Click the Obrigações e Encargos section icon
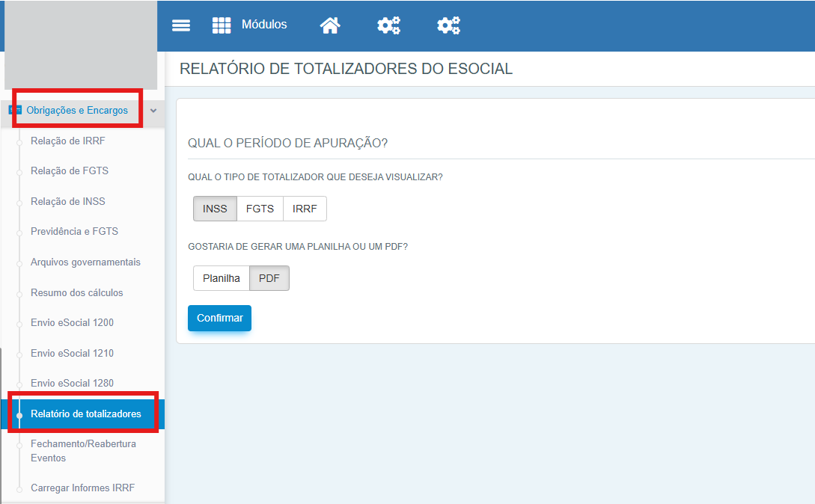Image resolution: width=815 pixels, height=504 pixels. pyautogui.click(x=15, y=110)
